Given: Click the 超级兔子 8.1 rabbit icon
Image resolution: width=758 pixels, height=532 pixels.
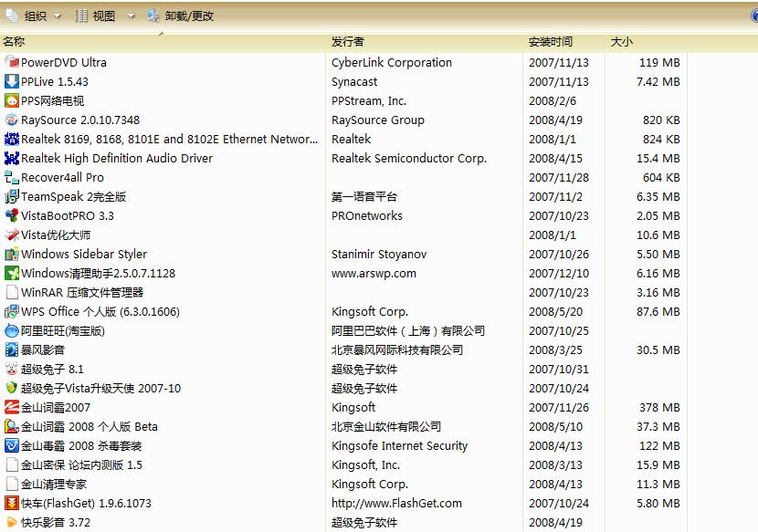Looking at the screenshot, I should click(12, 370).
